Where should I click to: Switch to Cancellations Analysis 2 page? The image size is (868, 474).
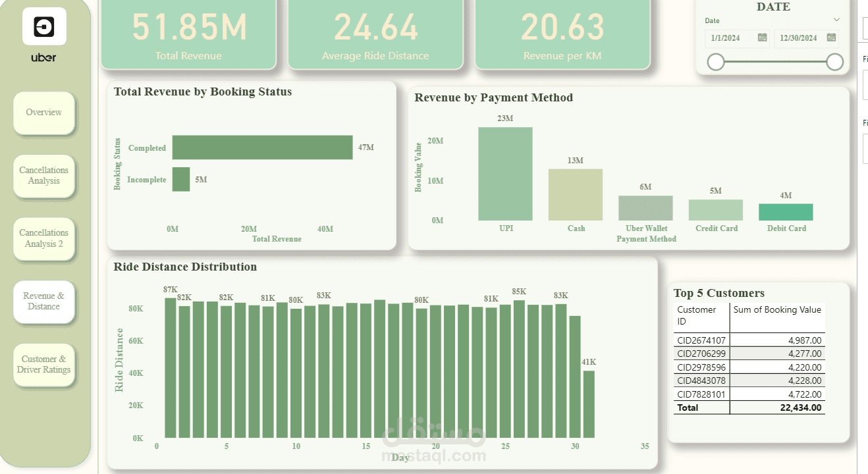pyautogui.click(x=44, y=238)
